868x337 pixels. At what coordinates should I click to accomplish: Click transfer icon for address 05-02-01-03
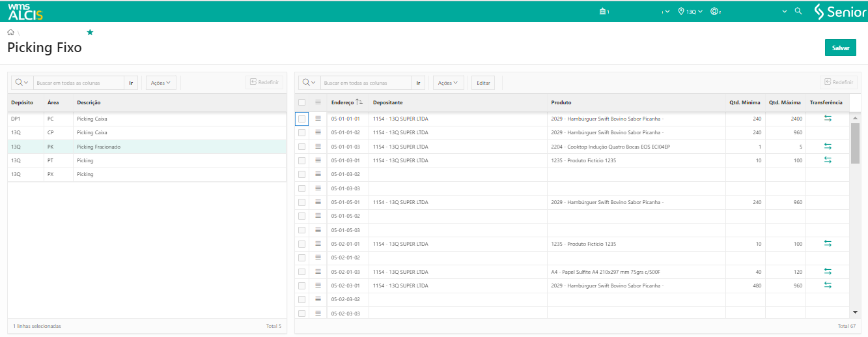(828, 271)
